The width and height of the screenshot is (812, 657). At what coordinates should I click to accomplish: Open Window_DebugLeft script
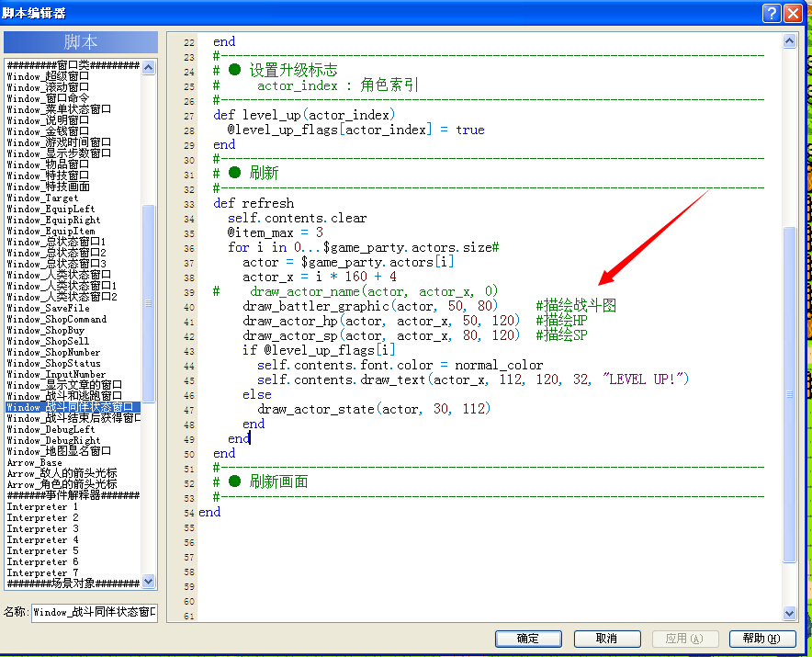click(51, 429)
